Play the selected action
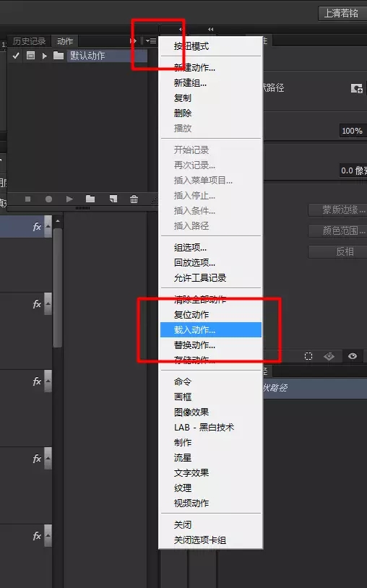Viewport: 367px width, 588px height. click(x=69, y=199)
